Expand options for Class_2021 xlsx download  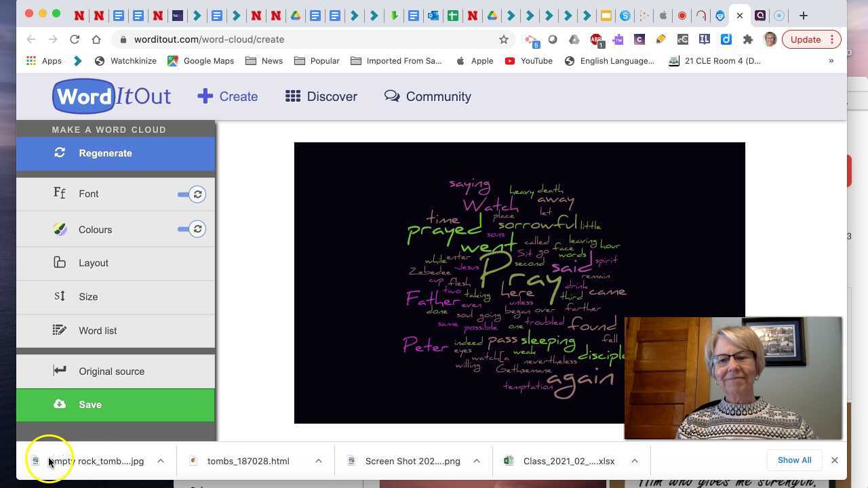tap(634, 461)
